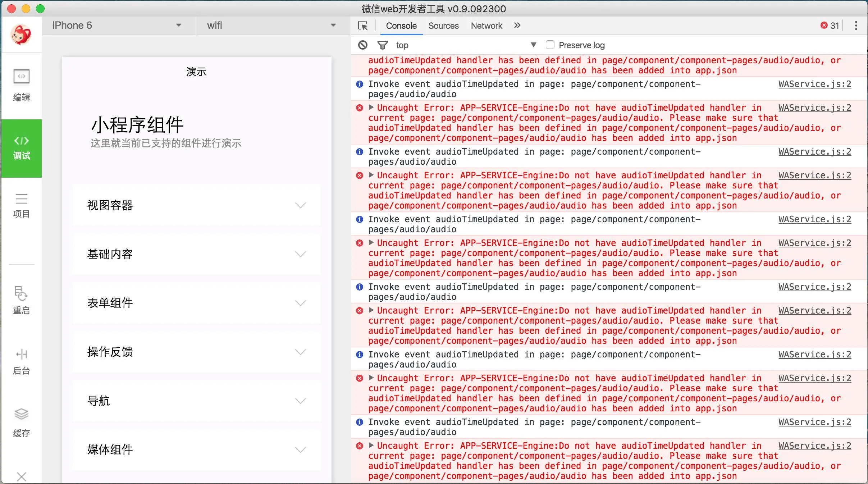Open the DevTools three-dot menu
Viewport: 868px width, 484px height.
[856, 26]
